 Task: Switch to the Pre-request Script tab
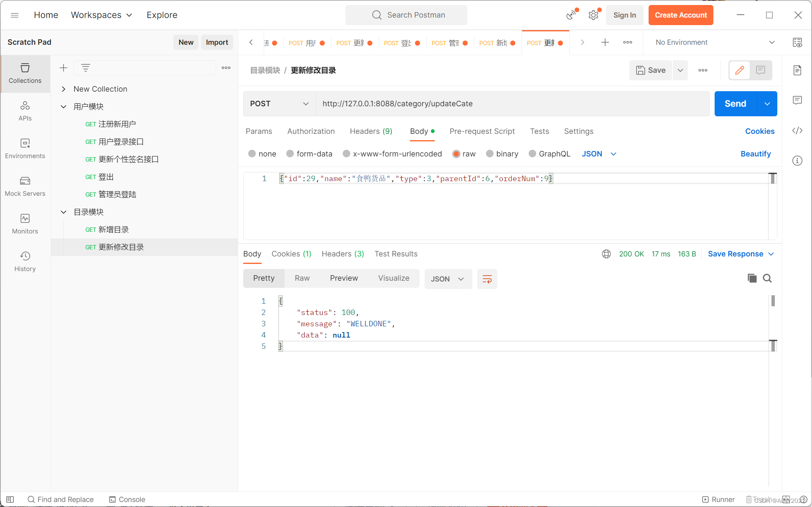(482, 131)
